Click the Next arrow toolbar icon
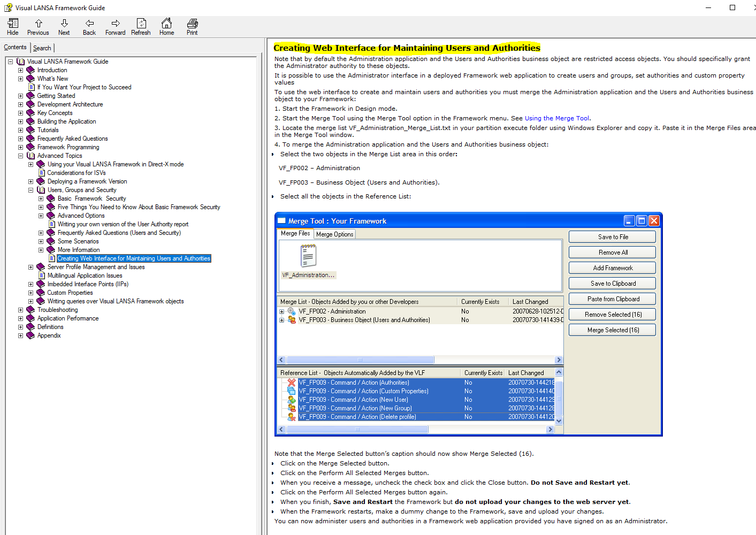The image size is (756, 535). [64, 26]
